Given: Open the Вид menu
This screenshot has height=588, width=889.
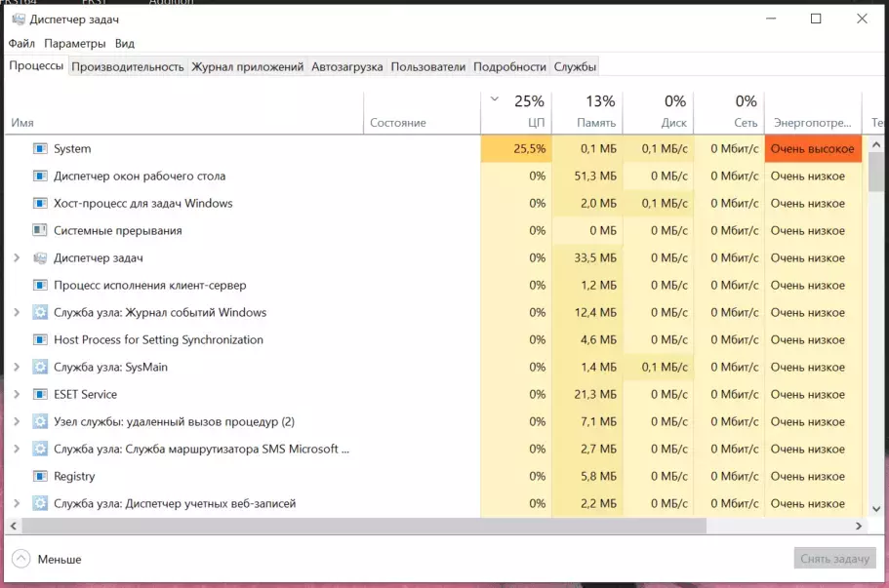Looking at the screenshot, I should coord(125,44).
